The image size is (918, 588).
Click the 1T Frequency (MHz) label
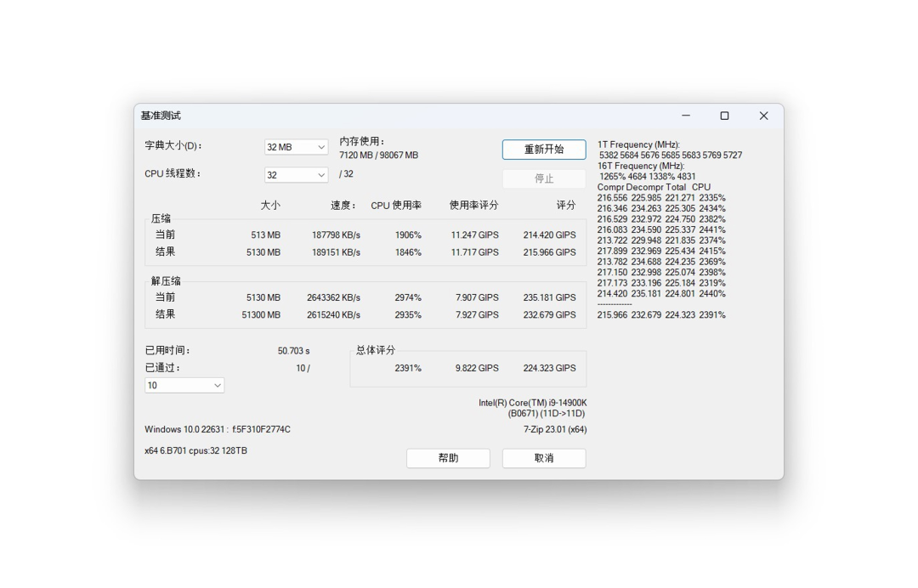tap(638, 144)
